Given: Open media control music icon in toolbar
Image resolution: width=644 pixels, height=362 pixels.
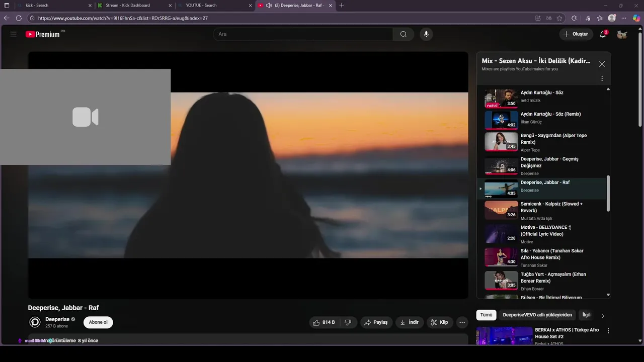Looking at the screenshot, I should [588, 18].
